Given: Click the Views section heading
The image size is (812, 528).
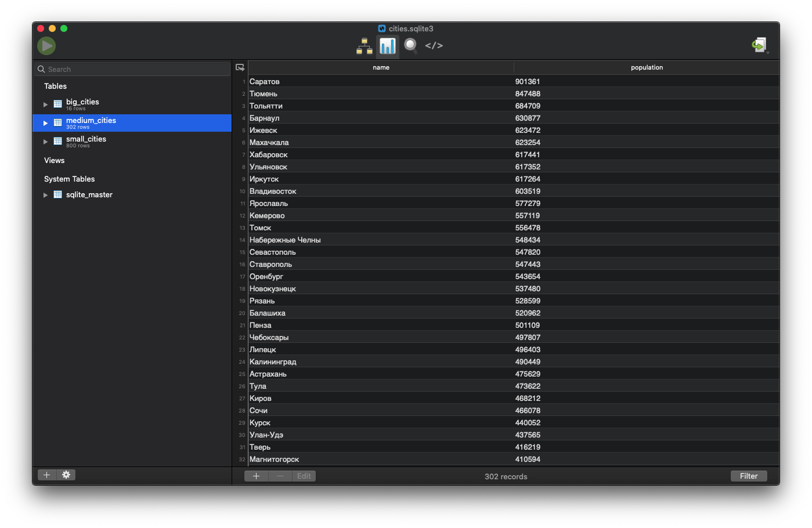Looking at the screenshot, I should pos(55,160).
